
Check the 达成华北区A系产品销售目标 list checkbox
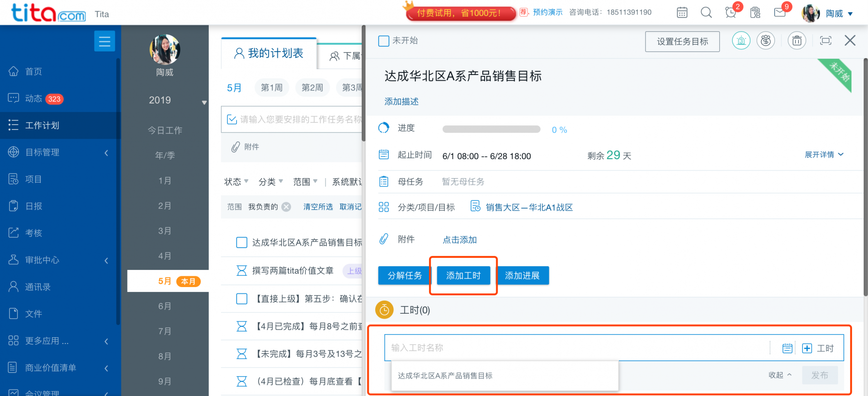pos(241,243)
